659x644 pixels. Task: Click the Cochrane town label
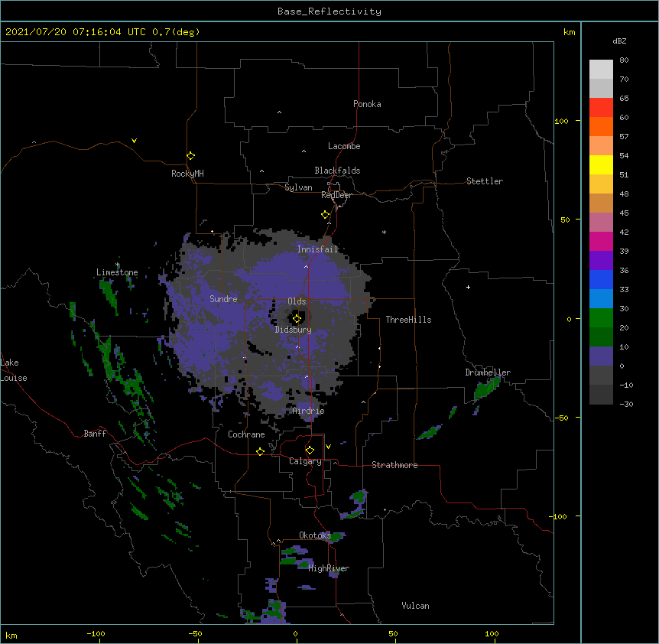click(246, 434)
